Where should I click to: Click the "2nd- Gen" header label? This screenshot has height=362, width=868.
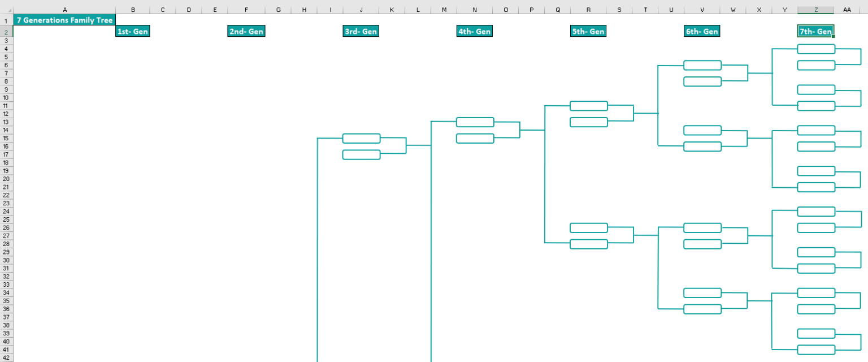(x=246, y=31)
